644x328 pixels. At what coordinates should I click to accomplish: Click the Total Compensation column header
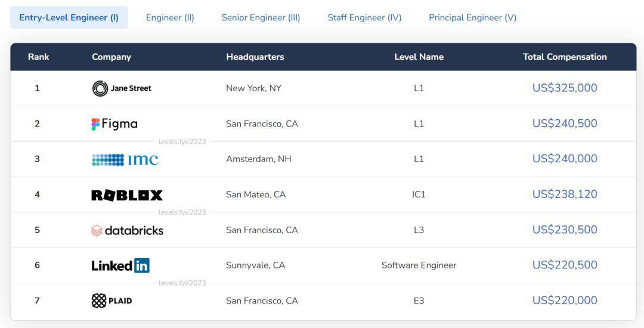point(564,57)
